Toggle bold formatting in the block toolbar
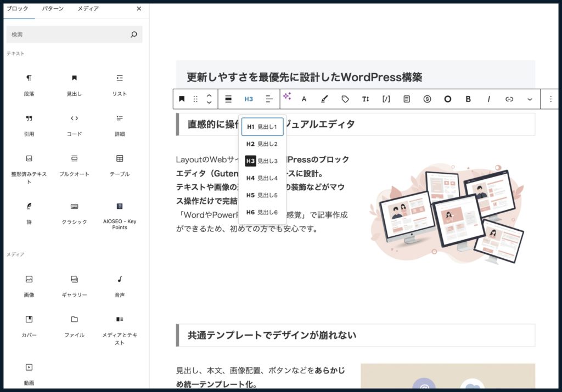The height and width of the screenshot is (392, 562). [468, 99]
